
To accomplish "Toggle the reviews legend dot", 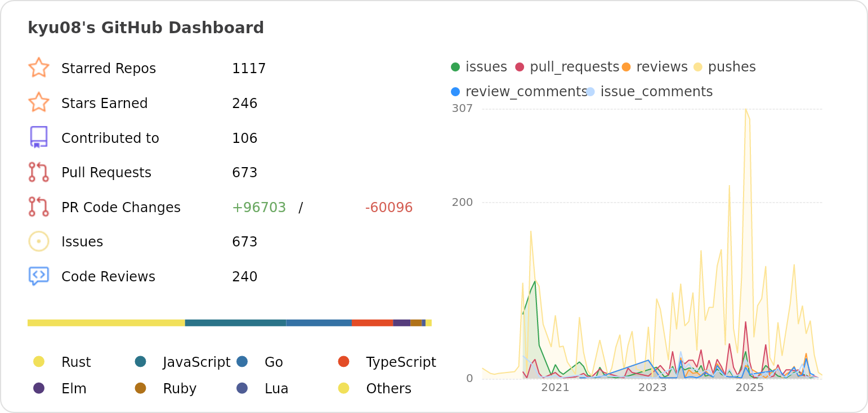I will click(x=626, y=67).
